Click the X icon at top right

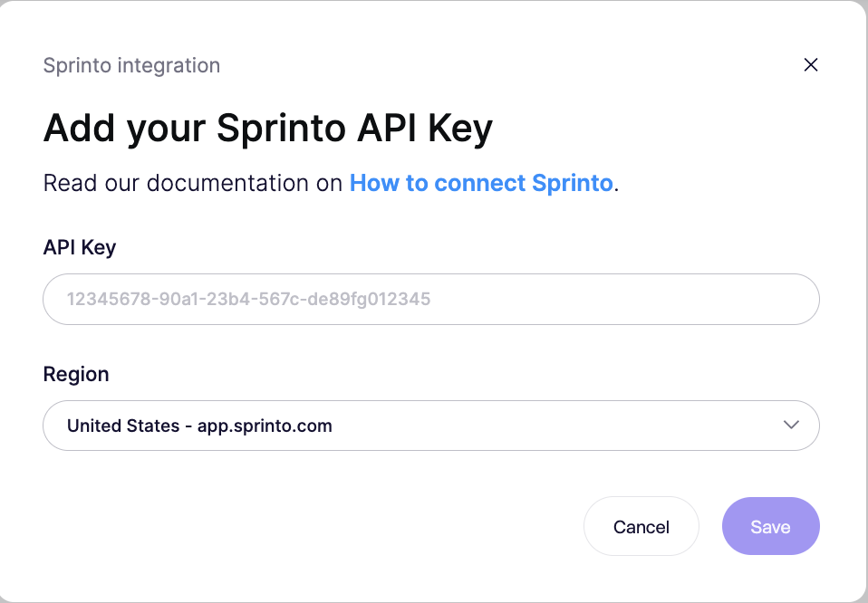[x=811, y=64]
